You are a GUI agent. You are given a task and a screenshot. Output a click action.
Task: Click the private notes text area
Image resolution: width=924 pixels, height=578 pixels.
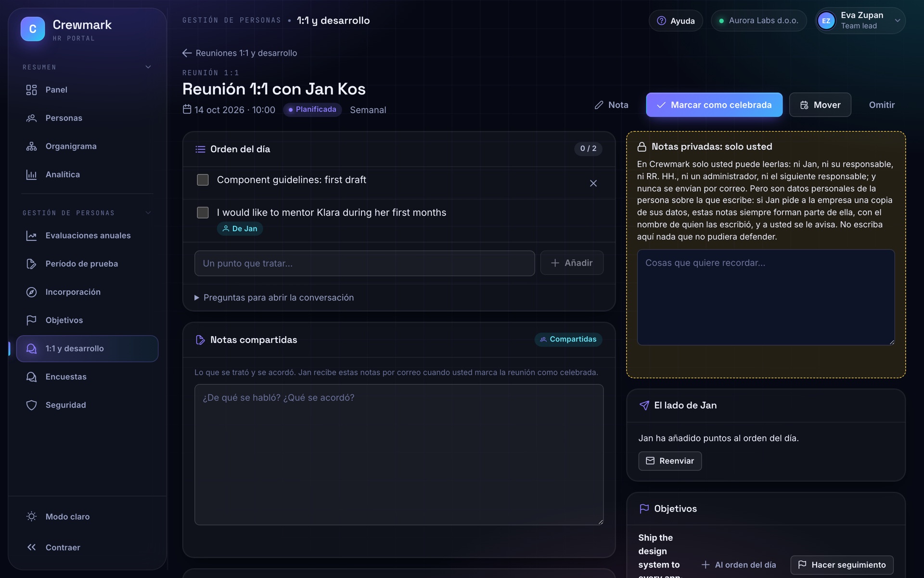[766, 297]
